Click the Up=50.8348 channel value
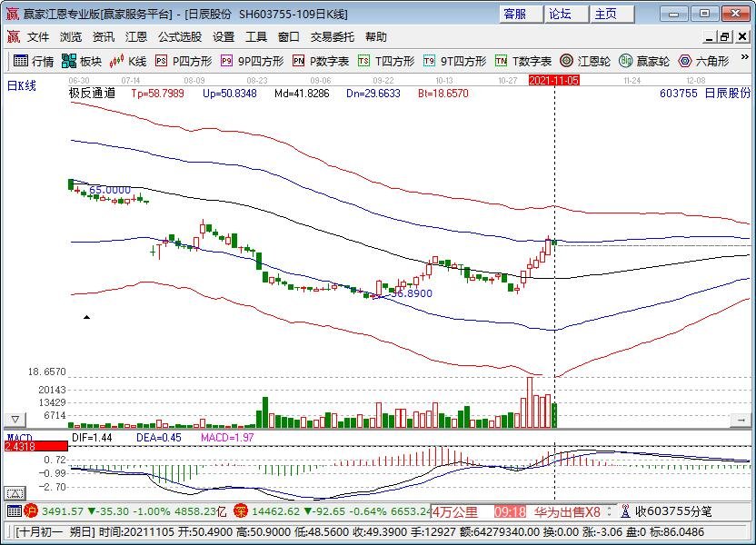The height and width of the screenshot is (545, 756). pyautogui.click(x=230, y=93)
